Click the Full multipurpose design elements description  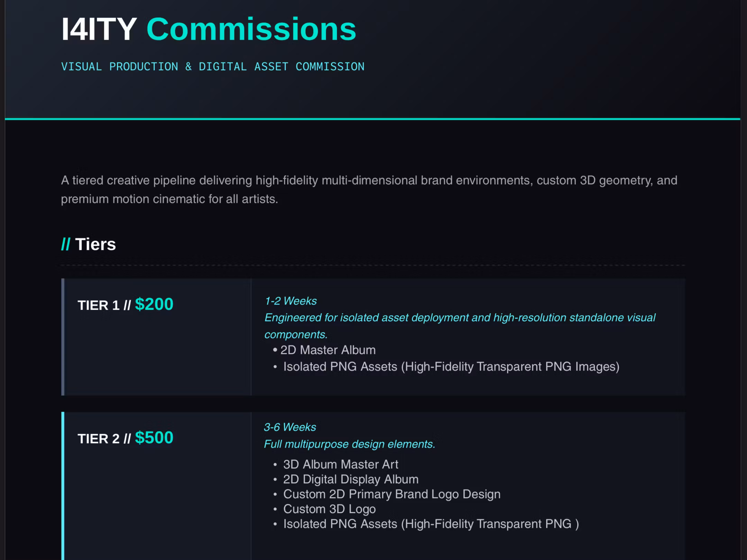[350, 444]
